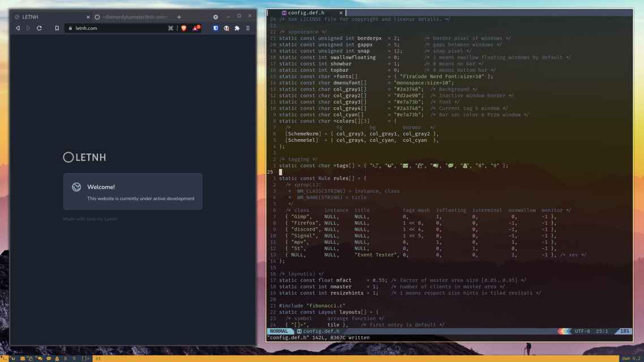Click the forward navigation arrow
The height and width of the screenshot is (362, 644).
coord(28,27)
